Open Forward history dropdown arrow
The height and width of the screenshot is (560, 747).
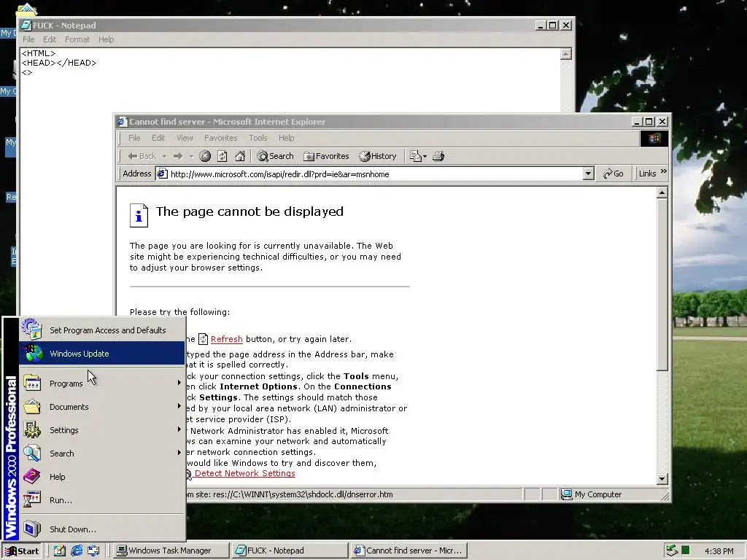(192, 156)
